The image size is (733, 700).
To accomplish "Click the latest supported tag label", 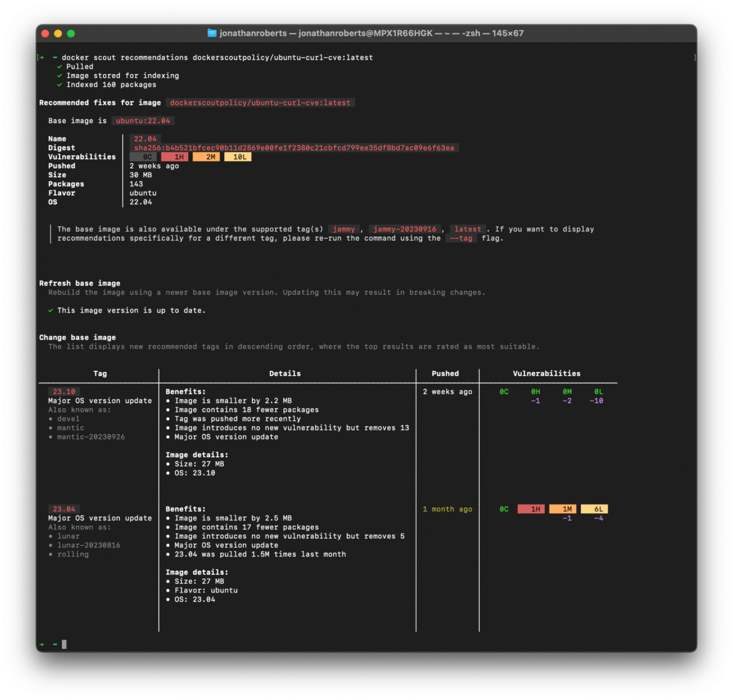I will [468, 229].
